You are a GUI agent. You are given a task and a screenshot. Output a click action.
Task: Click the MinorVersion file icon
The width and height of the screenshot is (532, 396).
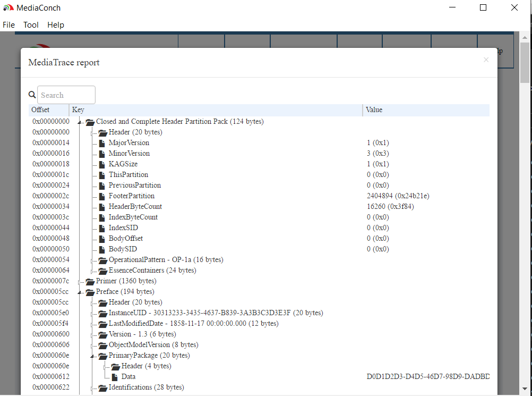(x=102, y=154)
